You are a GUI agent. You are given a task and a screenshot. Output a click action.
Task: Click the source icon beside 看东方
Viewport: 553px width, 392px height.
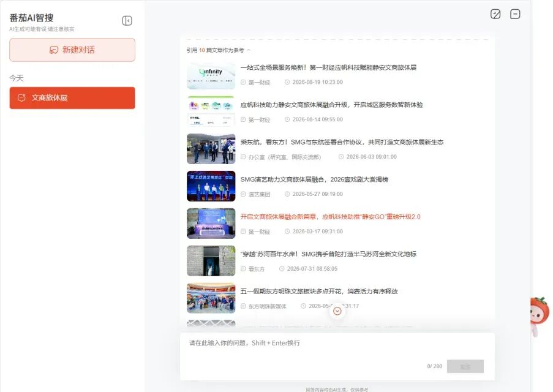pos(243,269)
